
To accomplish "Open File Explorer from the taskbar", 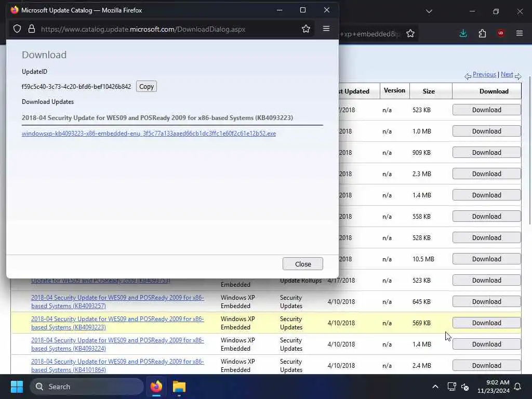I will [x=179, y=387].
